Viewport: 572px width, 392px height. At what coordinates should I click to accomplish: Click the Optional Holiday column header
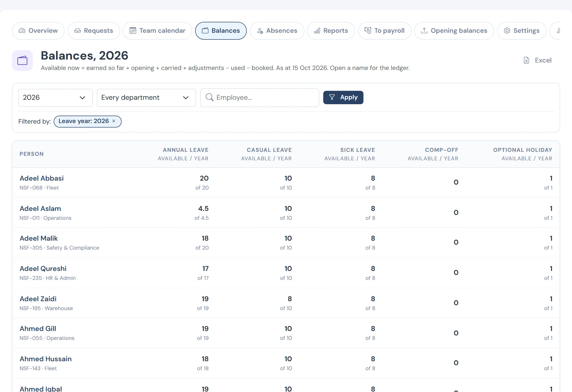[x=523, y=154]
